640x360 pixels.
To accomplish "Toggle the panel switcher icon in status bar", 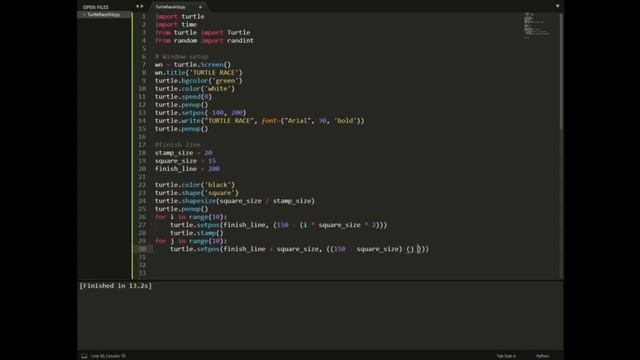I will pyautogui.click(x=84, y=356).
